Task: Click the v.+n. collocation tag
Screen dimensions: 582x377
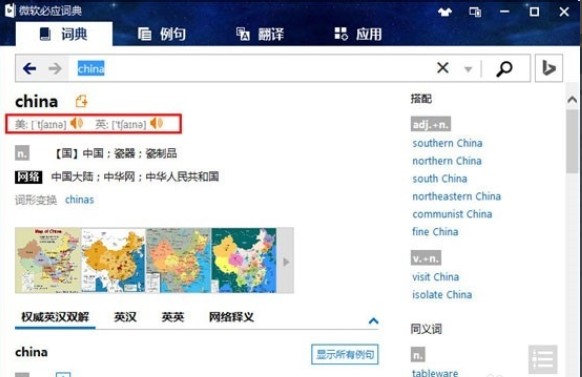Action: pyautogui.click(x=426, y=258)
